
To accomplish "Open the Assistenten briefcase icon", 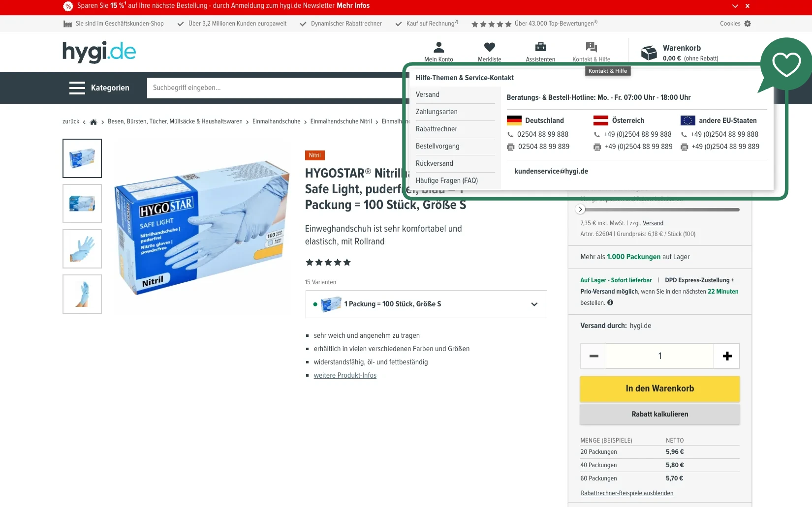I will click(540, 47).
